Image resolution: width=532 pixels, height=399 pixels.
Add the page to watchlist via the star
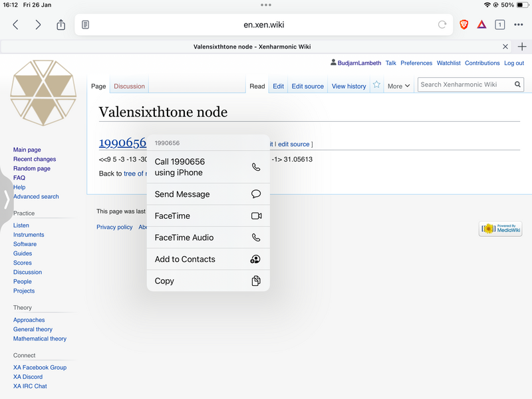click(x=376, y=85)
